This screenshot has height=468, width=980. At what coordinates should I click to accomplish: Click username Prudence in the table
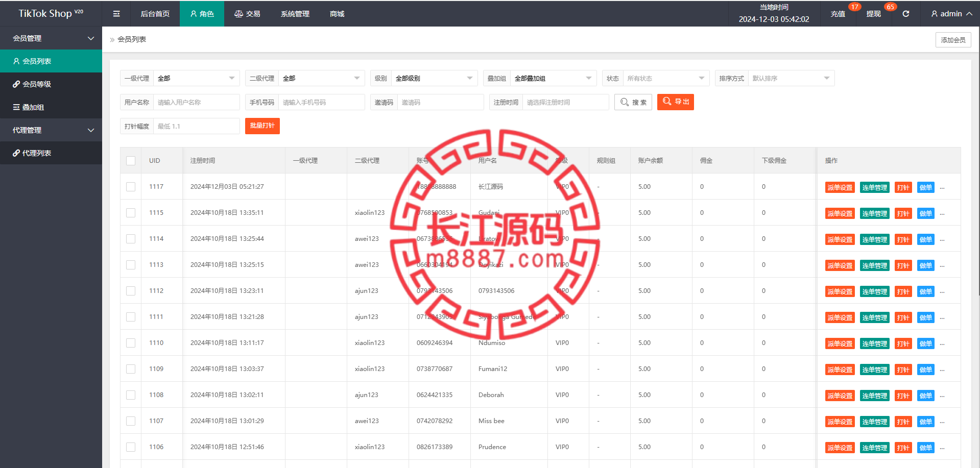tap(492, 447)
